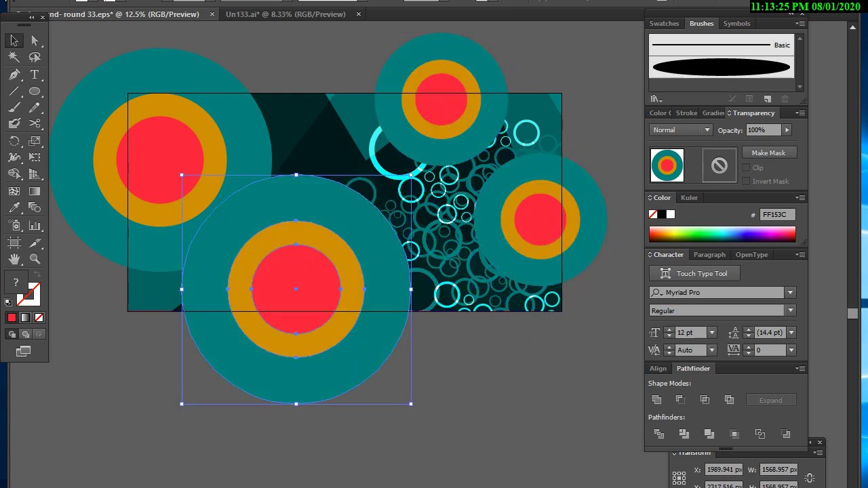The height and width of the screenshot is (488, 868).
Task: Click the New Brush icon in Brushes panel
Action: (x=767, y=99)
